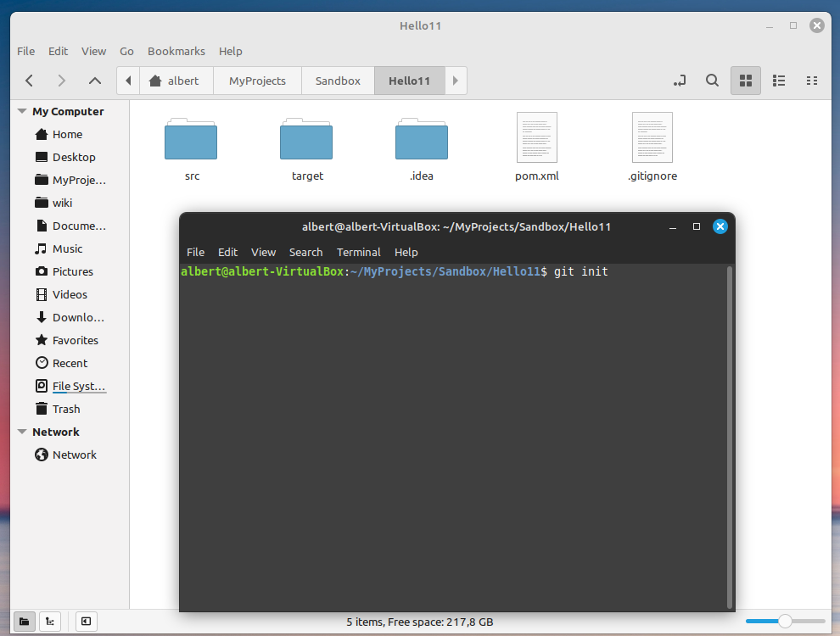Image resolution: width=840 pixels, height=636 pixels.
Task: Open the wiki bookmark in sidebar
Action: [x=62, y=204]
